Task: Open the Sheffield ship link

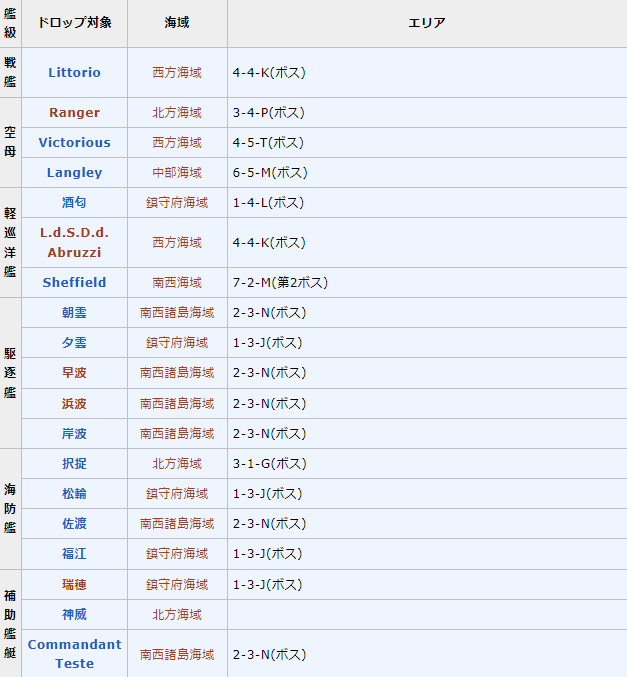Action: coord(74,283)
